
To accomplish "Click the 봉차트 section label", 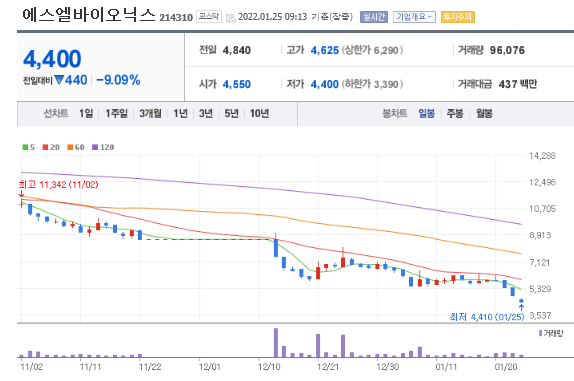I will coord(395,113).
